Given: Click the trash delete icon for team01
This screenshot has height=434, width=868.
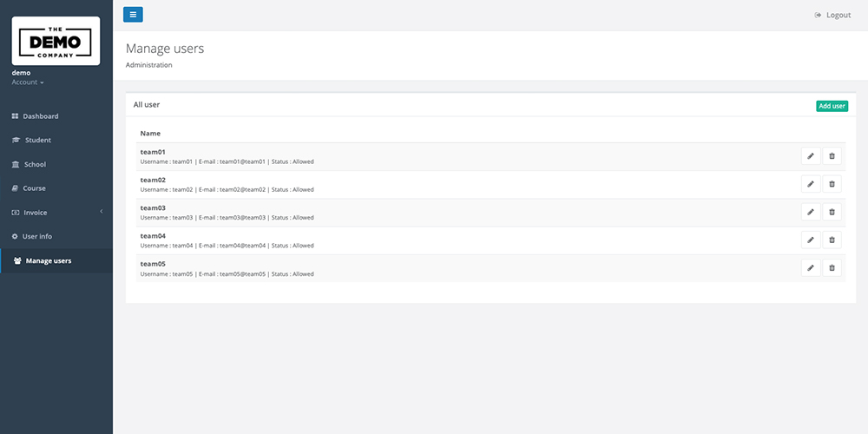Looking at the screenshot, I should 832,156.
